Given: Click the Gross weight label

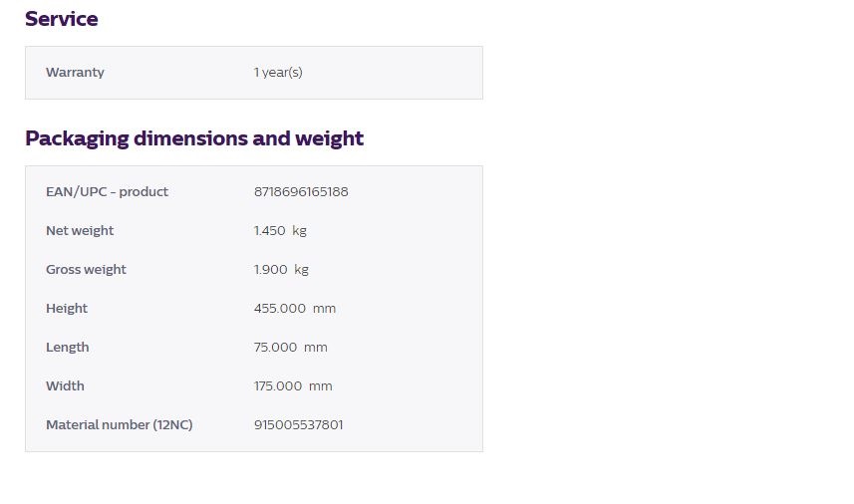Looking at the screenshot, I should pyautogui.click(x=86, y=269).
